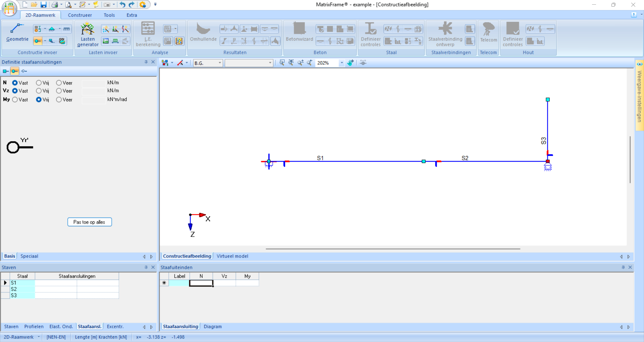Set N to Vrij
The width and height of the screenshot is (644, 342).
39,83
